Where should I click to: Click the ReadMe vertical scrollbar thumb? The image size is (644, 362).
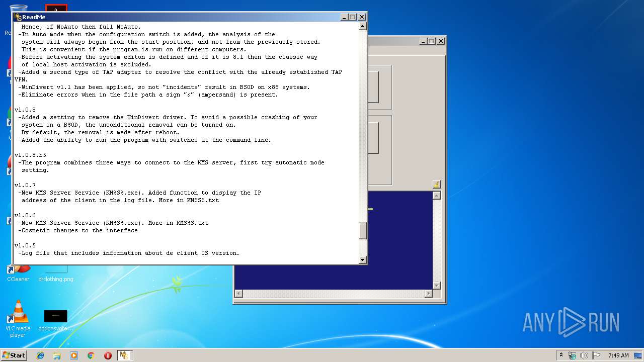click(363, 231)
